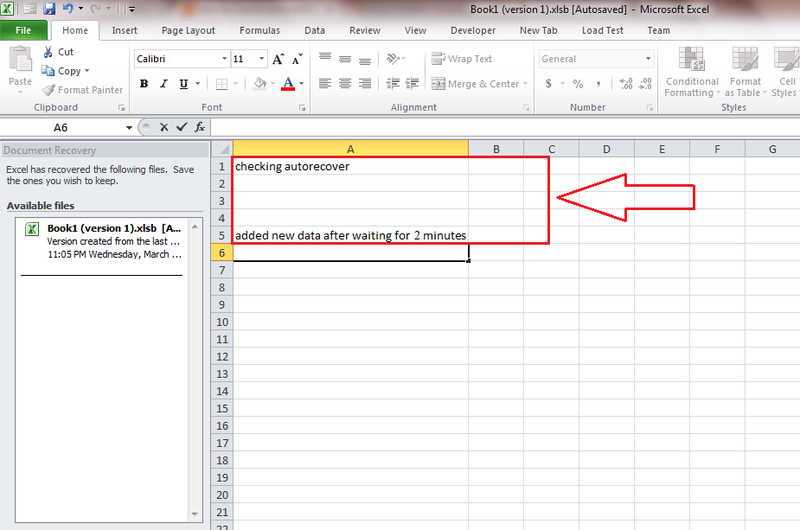
Task: Open the General number format dropdown
Action: (648, 59)
